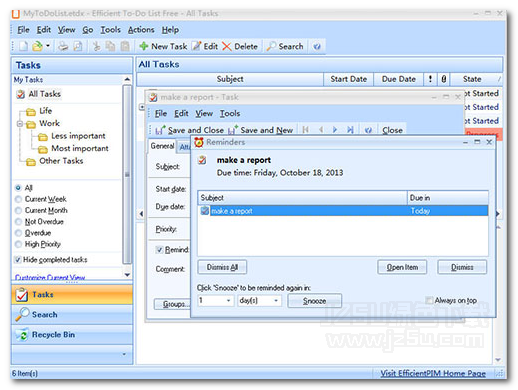Screen dimensions: 518x390
Task: Toggle Hide completed tasks checkbox
Action: (x=18, y=260)
